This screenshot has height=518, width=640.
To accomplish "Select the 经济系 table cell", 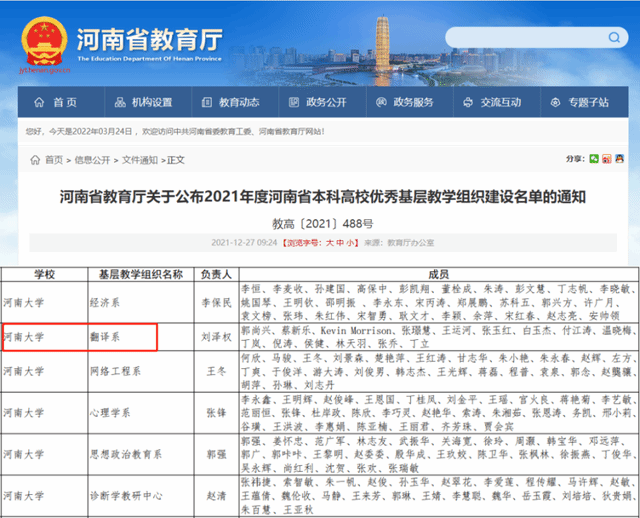I will (x=141, y=302).
